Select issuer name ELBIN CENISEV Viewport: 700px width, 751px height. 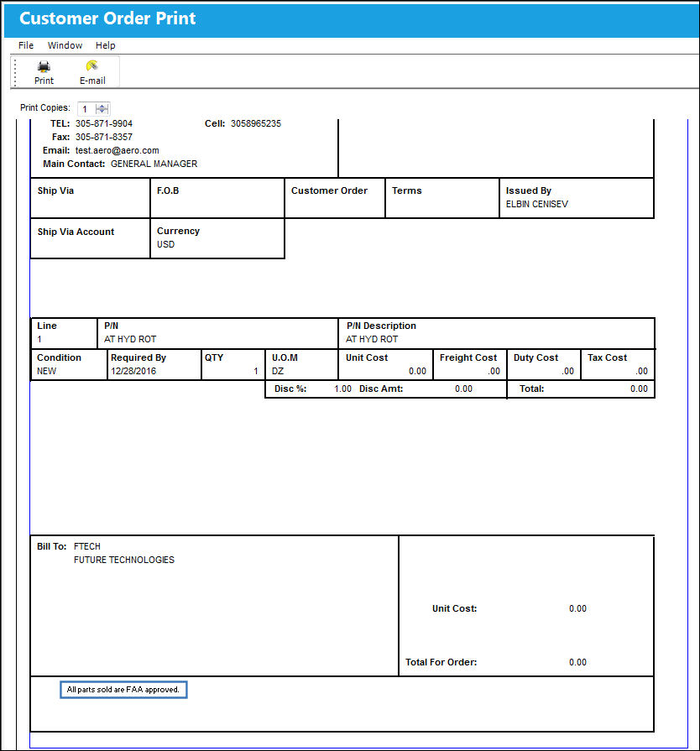point(537,204)
